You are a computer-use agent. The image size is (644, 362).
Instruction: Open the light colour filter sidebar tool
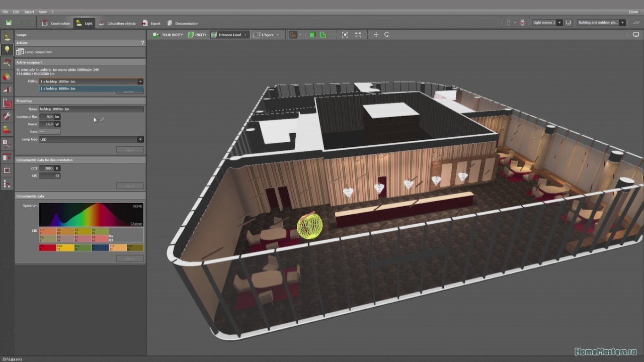click(x=7, y=76)
